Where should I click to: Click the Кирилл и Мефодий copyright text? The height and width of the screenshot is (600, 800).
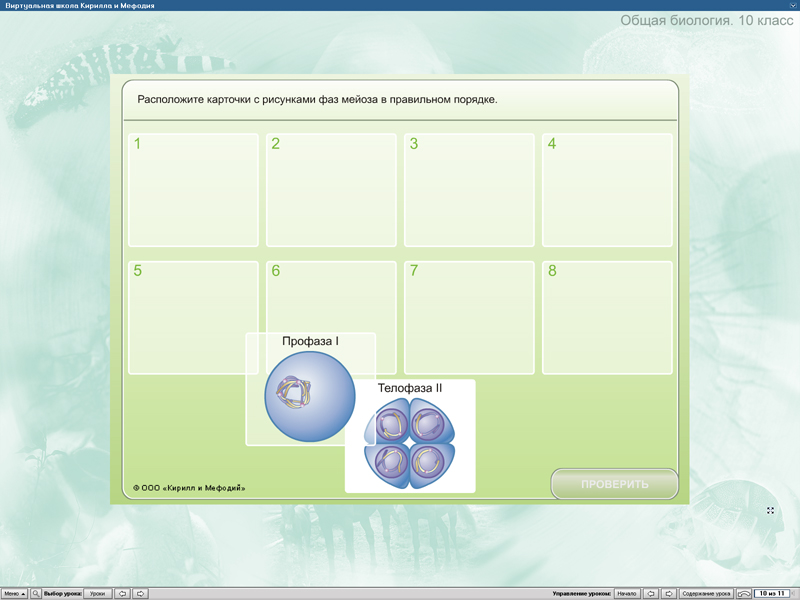(189, 488)
